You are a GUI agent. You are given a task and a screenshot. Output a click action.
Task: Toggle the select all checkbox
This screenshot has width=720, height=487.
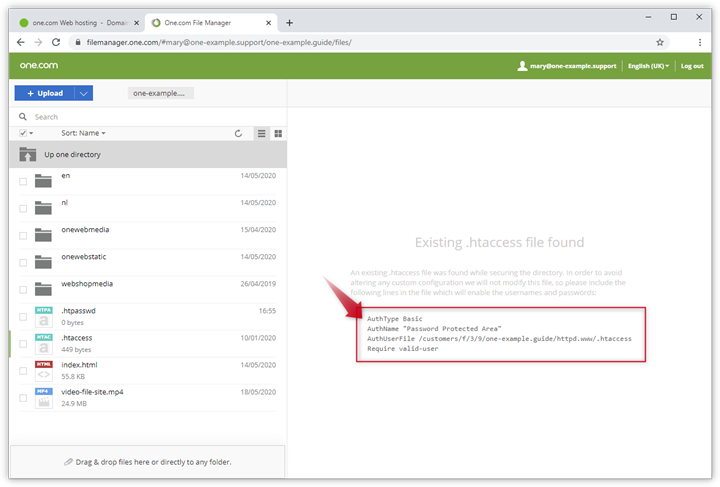[x=23, y=133]
